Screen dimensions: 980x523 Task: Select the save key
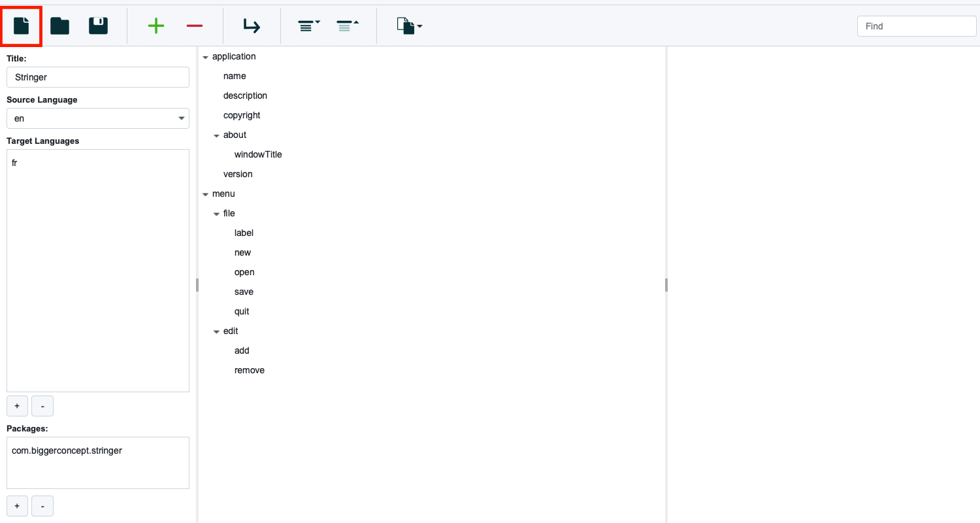(x=244, y=292)
